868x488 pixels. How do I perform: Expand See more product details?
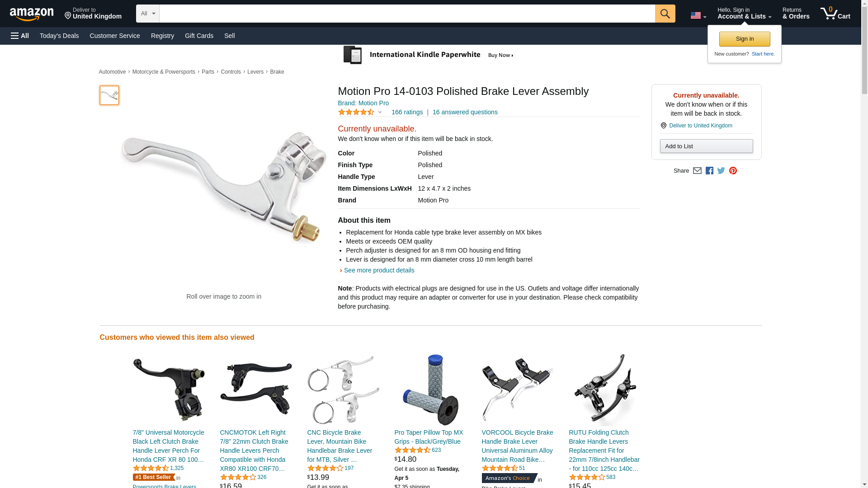coord(379,270)
